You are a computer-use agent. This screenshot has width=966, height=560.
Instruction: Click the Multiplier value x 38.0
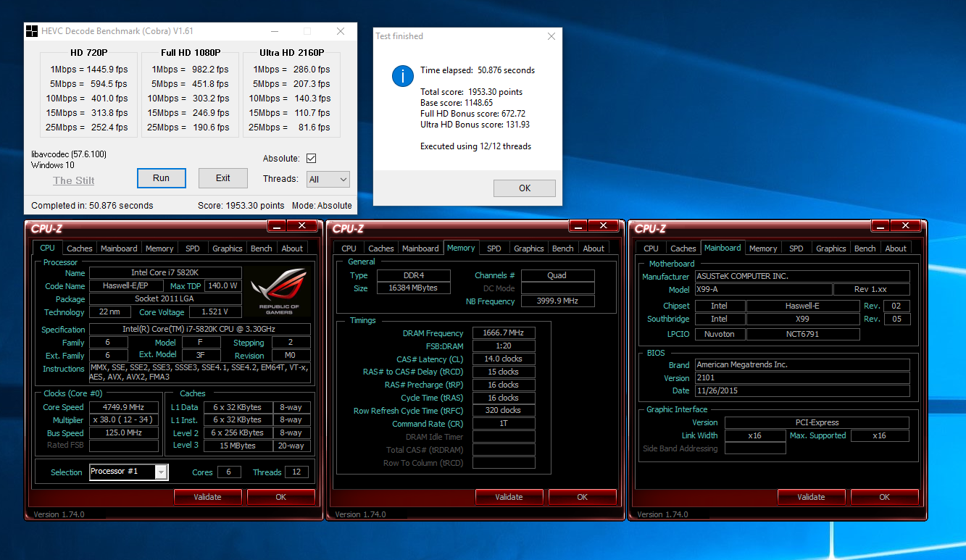[124, 420]
